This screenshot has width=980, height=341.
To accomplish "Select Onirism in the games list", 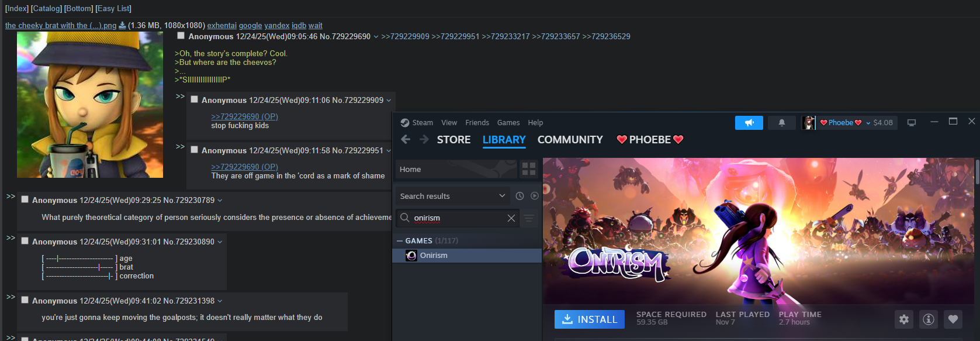I will pyautogui.click(x=467, y=256).
